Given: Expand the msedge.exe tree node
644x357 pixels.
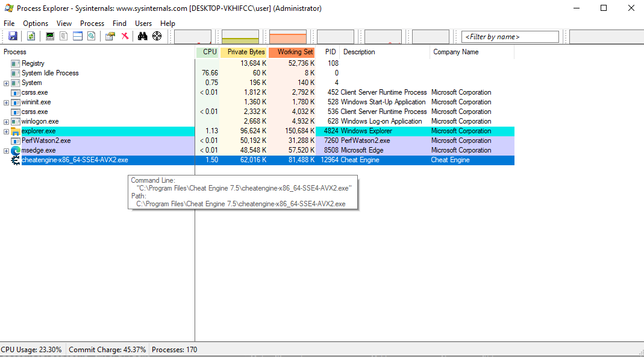Looking at the screenshot, I should [x=6, y=151].
